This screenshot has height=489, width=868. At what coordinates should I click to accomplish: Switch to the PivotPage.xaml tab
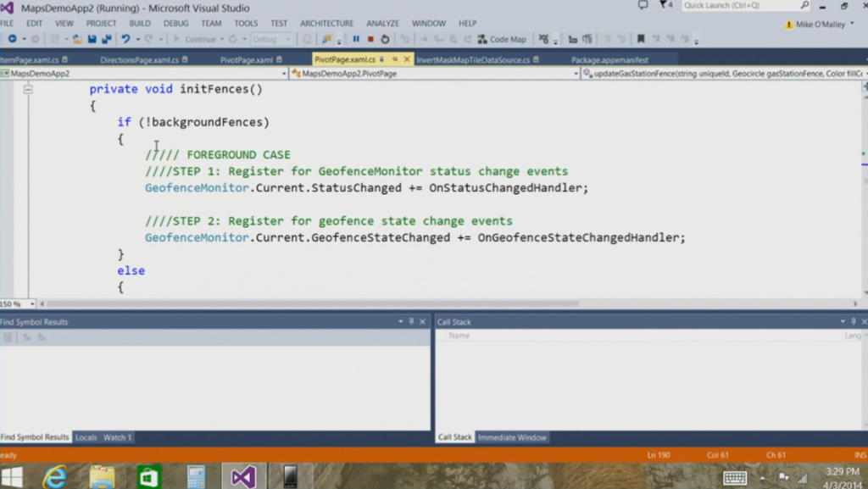pos(247,59)
